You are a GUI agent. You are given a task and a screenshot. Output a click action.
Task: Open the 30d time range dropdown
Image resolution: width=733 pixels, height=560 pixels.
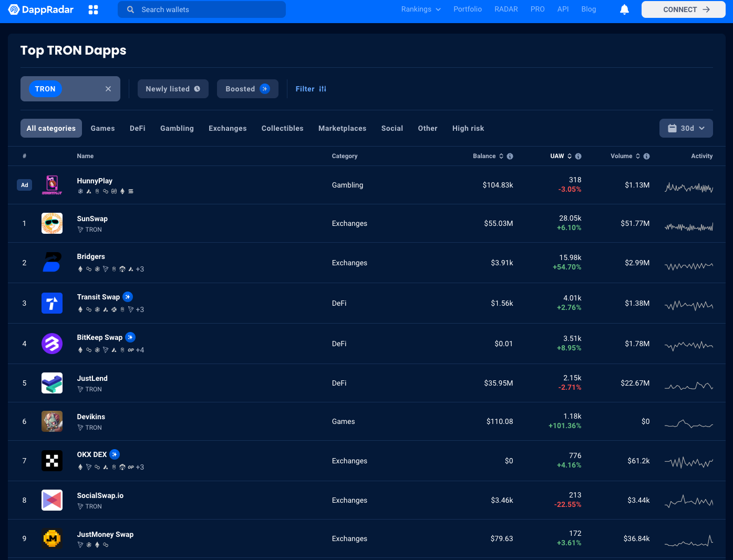pos(686,128)
